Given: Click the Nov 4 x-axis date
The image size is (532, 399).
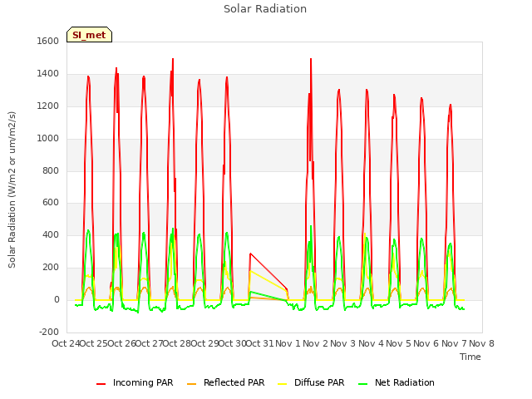Looking at the screenshot, I should pos(371,343).
